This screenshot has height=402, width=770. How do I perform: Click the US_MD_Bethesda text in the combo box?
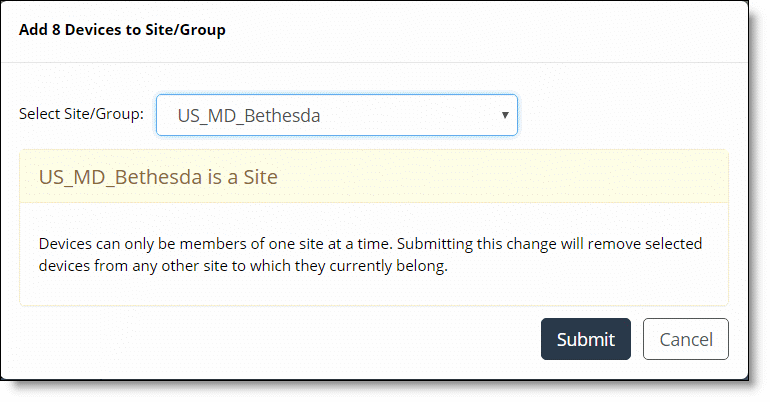[249, 115]
